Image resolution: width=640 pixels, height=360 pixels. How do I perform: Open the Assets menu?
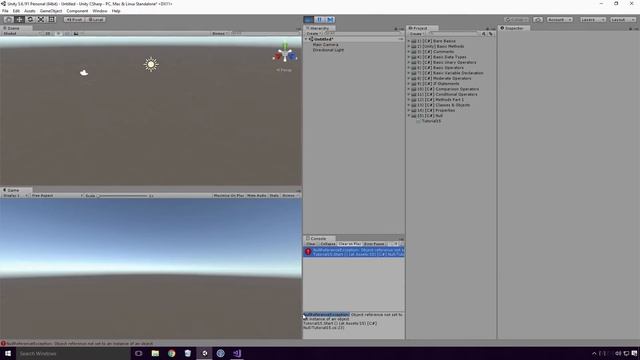tap(29, 11)
